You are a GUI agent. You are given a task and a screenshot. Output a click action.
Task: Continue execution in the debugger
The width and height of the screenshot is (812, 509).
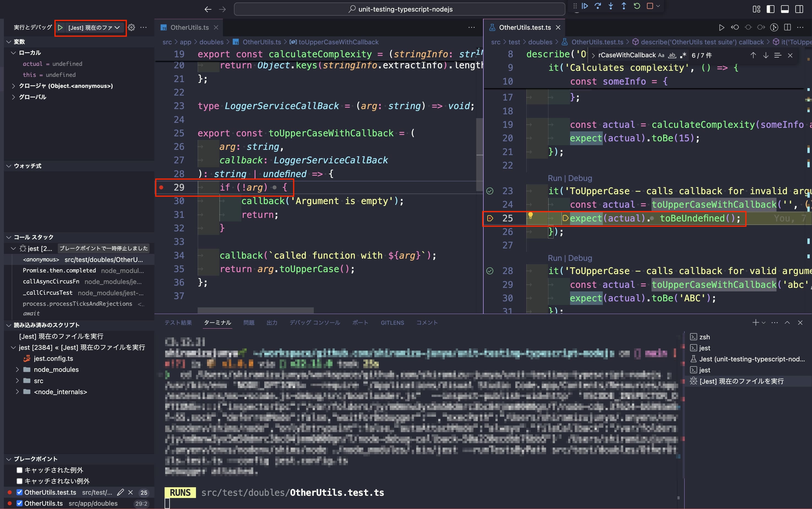(x=585, y=6)
